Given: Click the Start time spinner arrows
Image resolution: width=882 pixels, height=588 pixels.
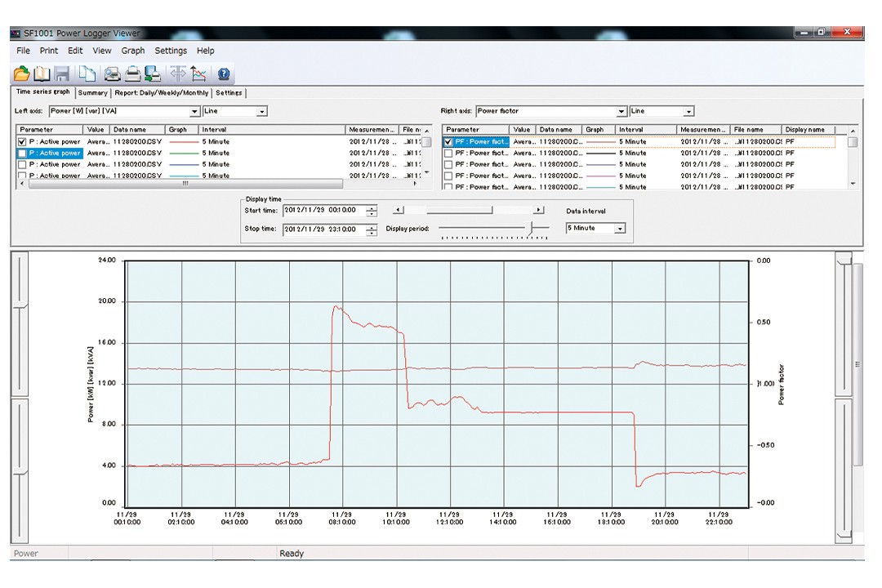Looking at the screenshot, I should click(x=372, y=211).
